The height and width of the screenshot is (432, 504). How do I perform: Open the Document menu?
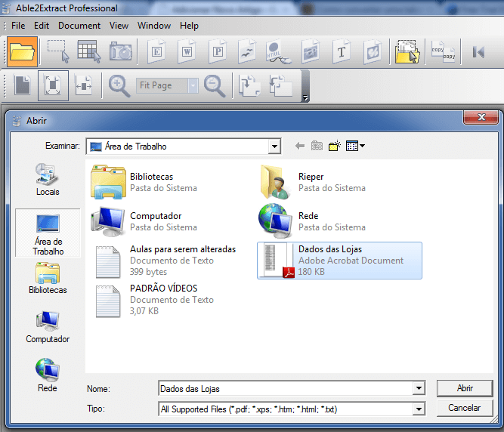click(79, 26)
